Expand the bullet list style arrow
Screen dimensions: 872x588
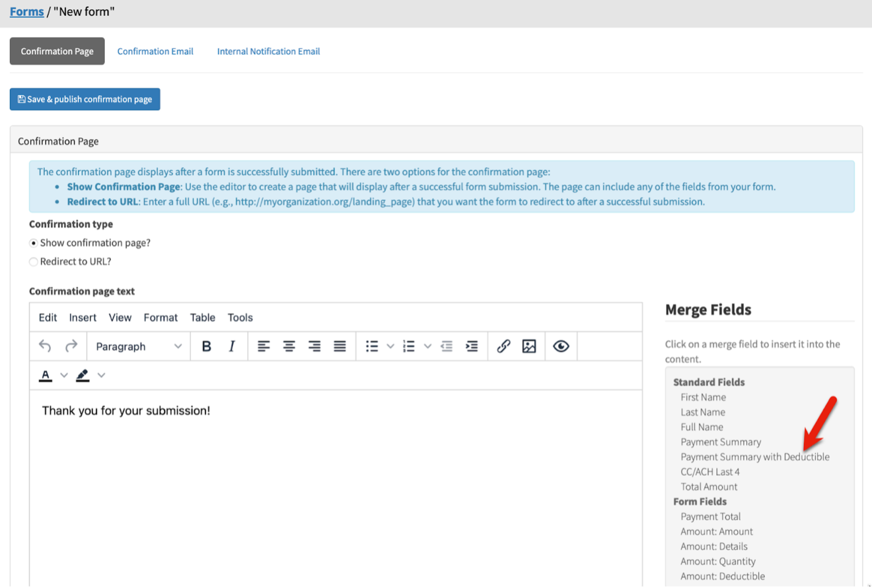(x=390, y=346)
